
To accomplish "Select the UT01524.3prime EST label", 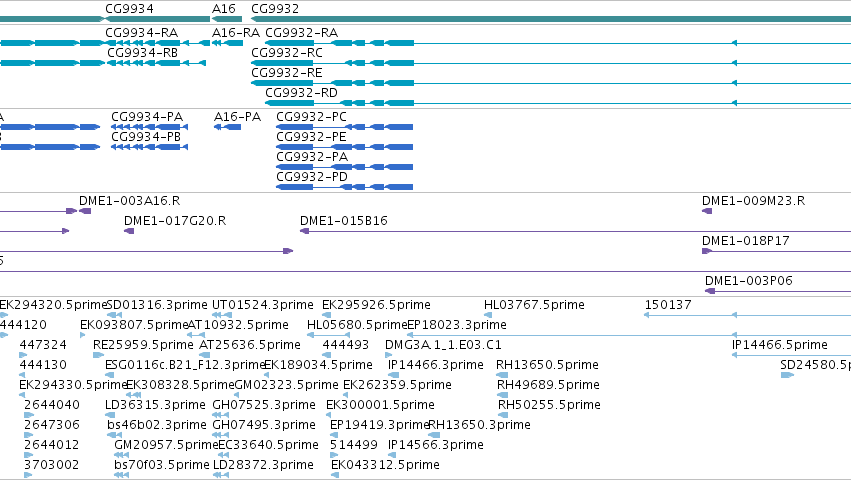I will click(263, 305).
